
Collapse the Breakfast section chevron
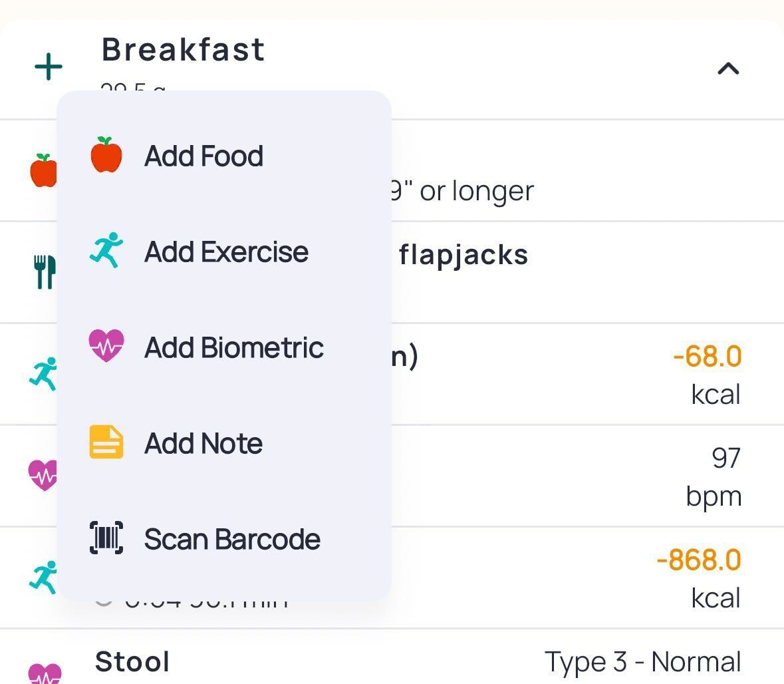[728, 68]
